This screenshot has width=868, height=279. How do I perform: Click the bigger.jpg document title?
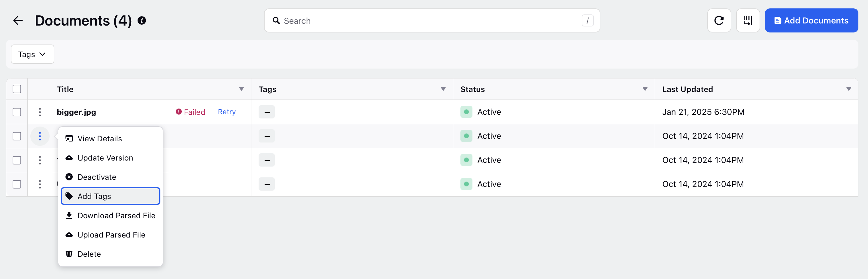[x=77, y=112]
